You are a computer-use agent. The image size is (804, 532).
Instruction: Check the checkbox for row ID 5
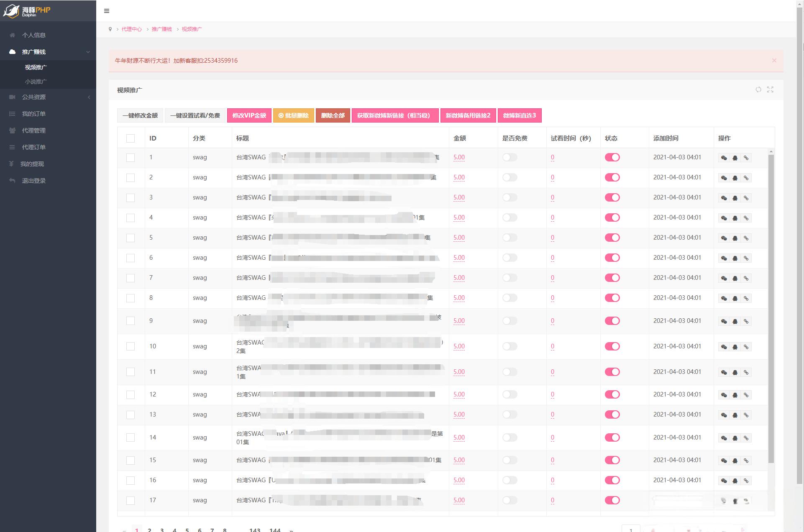131,238
